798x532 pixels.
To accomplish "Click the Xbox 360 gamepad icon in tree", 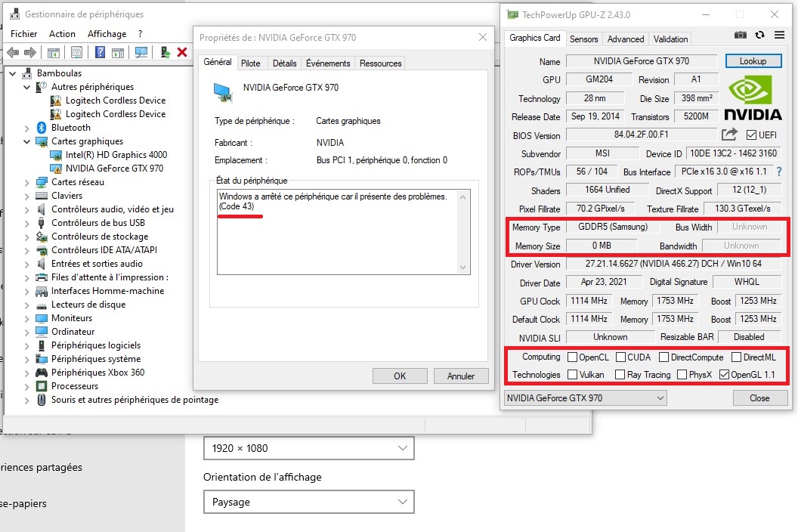I will pos(42,373).
